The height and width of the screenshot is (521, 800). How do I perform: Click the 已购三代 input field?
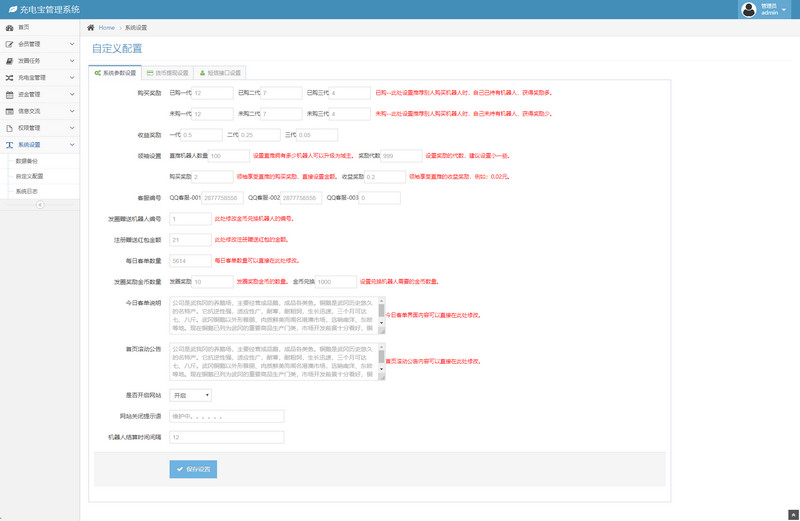click(350, 93)
